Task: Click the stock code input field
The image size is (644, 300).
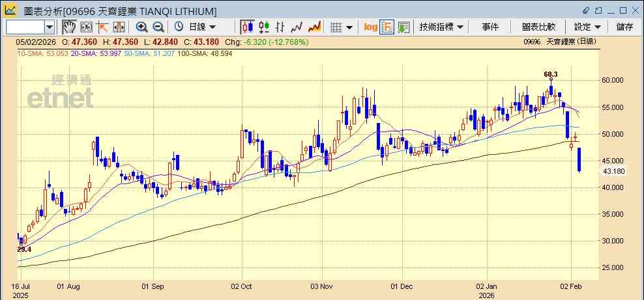Action: pos(25,27)
